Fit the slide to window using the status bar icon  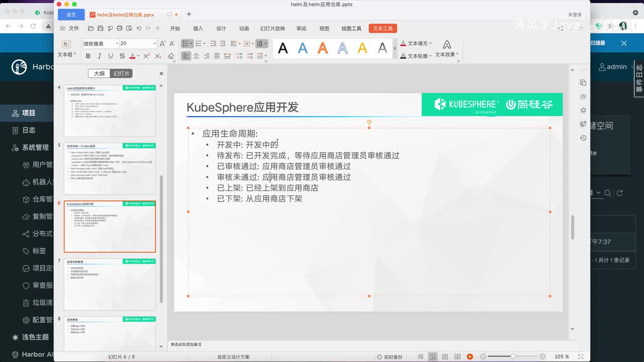pyautogui.click(x=580, y=356)
